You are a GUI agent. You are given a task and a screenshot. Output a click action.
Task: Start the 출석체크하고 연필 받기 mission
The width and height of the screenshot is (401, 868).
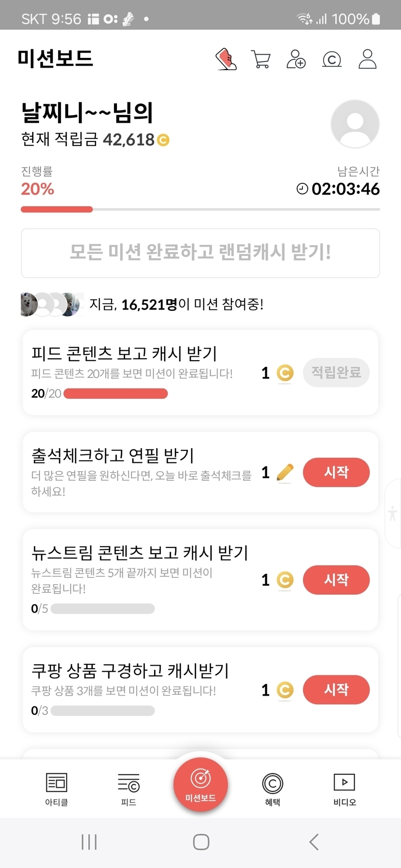pyautogui.click(x=336, y=472)
